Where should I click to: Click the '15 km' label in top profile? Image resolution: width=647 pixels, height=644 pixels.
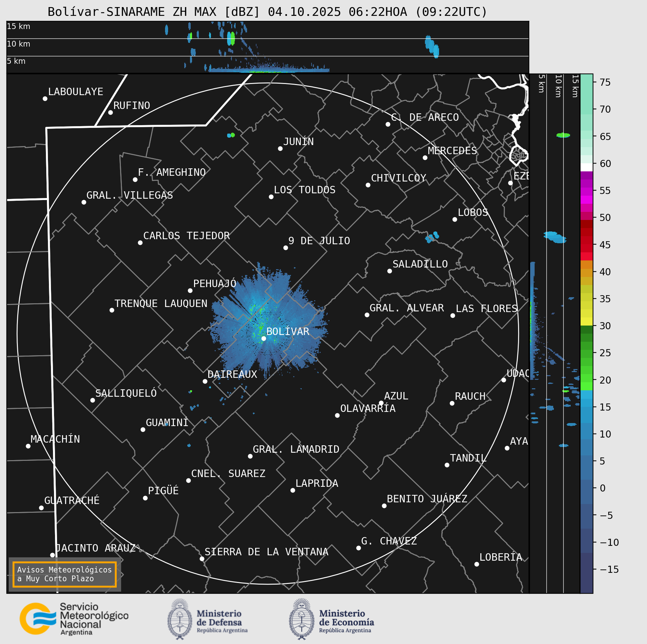pos(19,26)
